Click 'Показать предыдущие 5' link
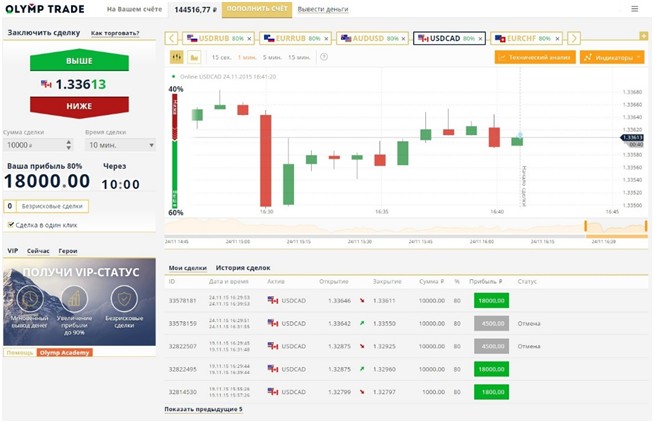654x423 pixels. pyautogui.click(x=204, y=409)
